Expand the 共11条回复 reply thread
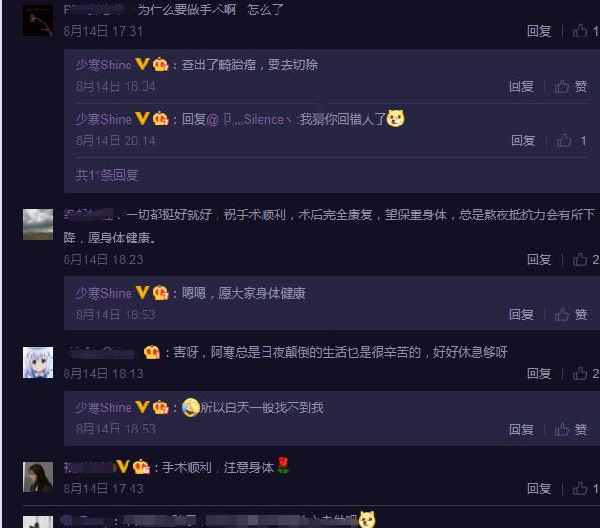This screenshot has width=600, height=528. point(107,175)
